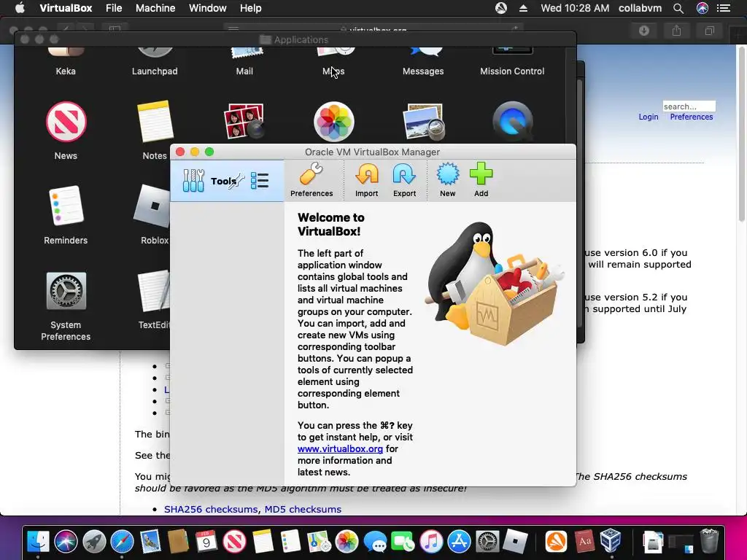Open the MD5 checksums link
The height and width of the screenshot is (560, 747).
[x=303, y=509]
